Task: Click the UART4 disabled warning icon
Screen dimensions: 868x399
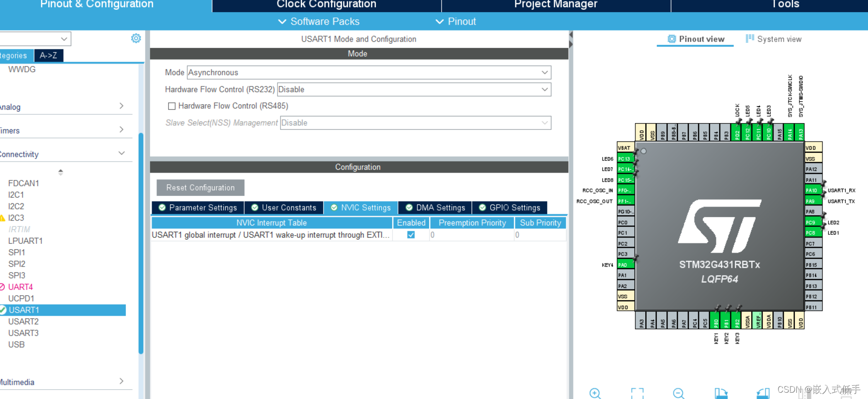Action: [2, 287]
